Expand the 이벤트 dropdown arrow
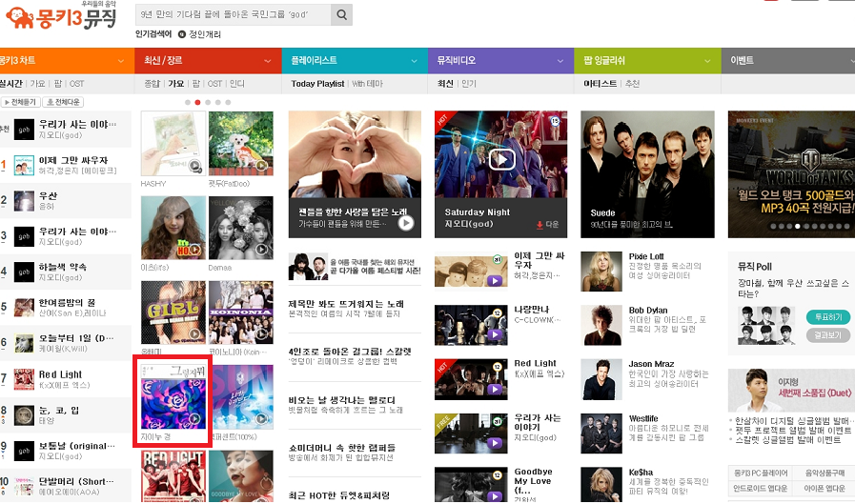The image size is (855, 504). click(x=852, y=61)
